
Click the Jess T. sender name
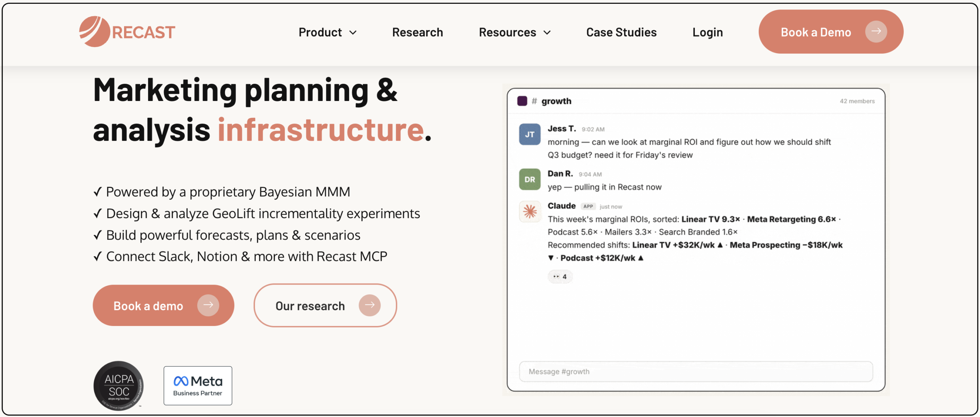click(562, 129)
